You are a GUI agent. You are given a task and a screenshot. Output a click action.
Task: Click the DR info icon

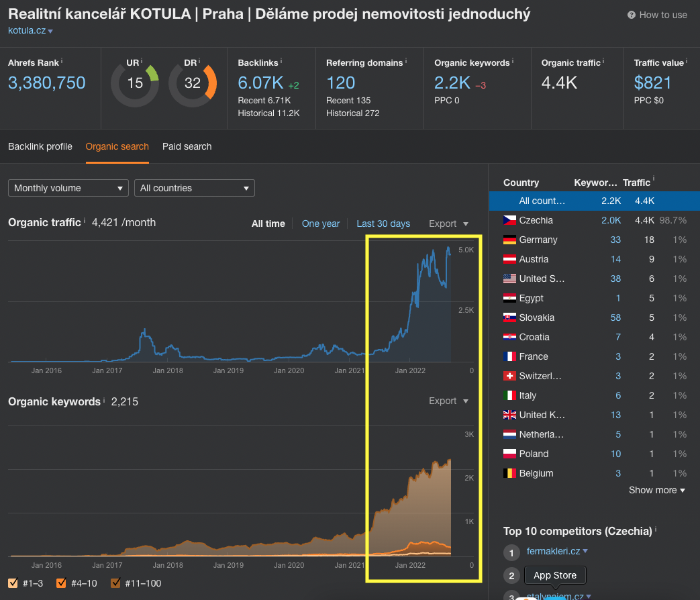[199, 60]
